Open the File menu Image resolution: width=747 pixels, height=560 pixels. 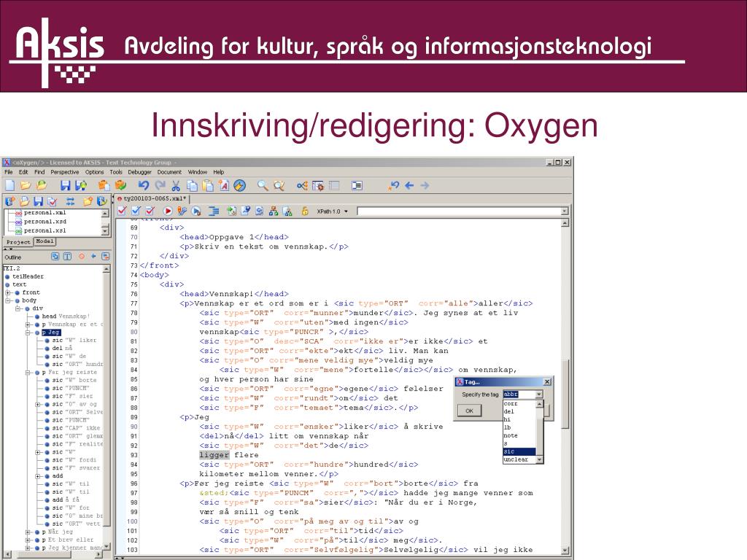point(9,172)
